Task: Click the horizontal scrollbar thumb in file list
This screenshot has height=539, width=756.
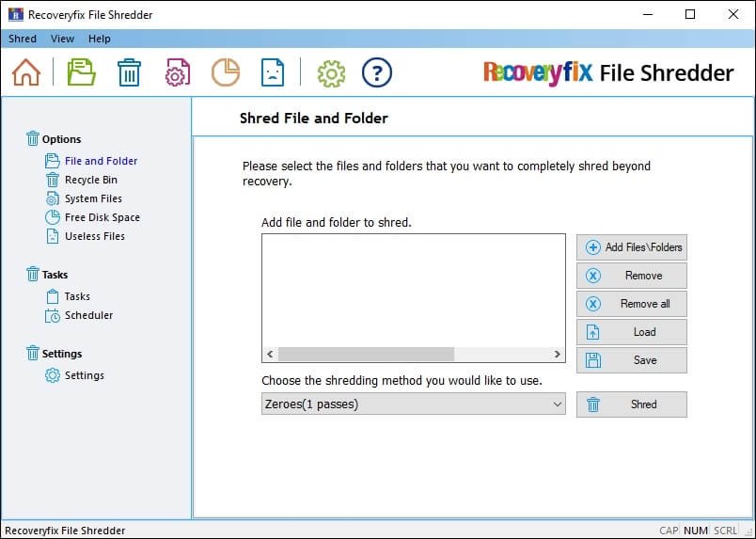Action: pyautogui.click(x=366, y=355)
